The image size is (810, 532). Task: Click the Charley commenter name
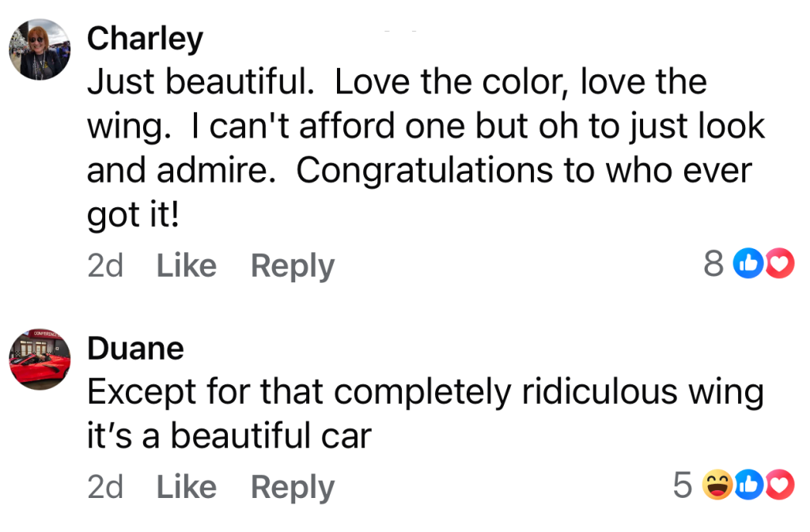tap(145, 39)
